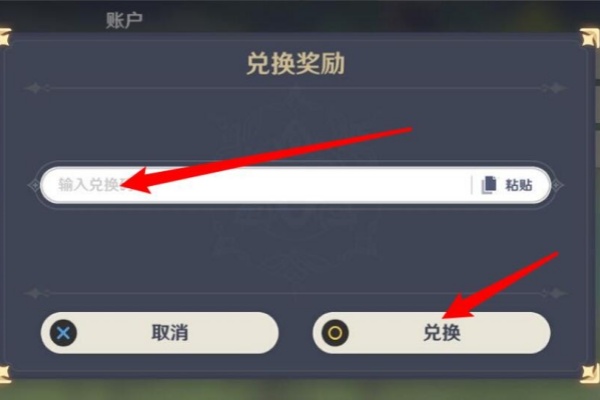The width and height of the screenshot is (600, 400).
Task: Click the clipboard paste icon
Action: pos(489,185)
